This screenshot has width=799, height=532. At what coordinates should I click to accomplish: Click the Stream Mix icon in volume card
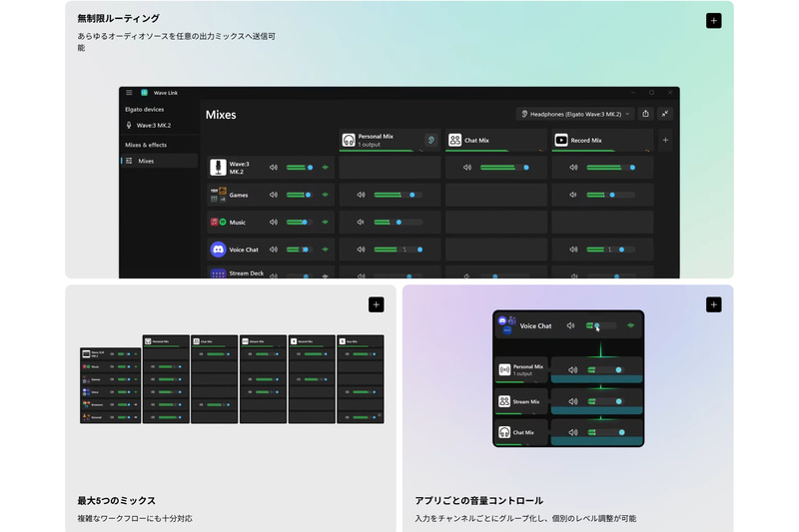click(504, 401)
